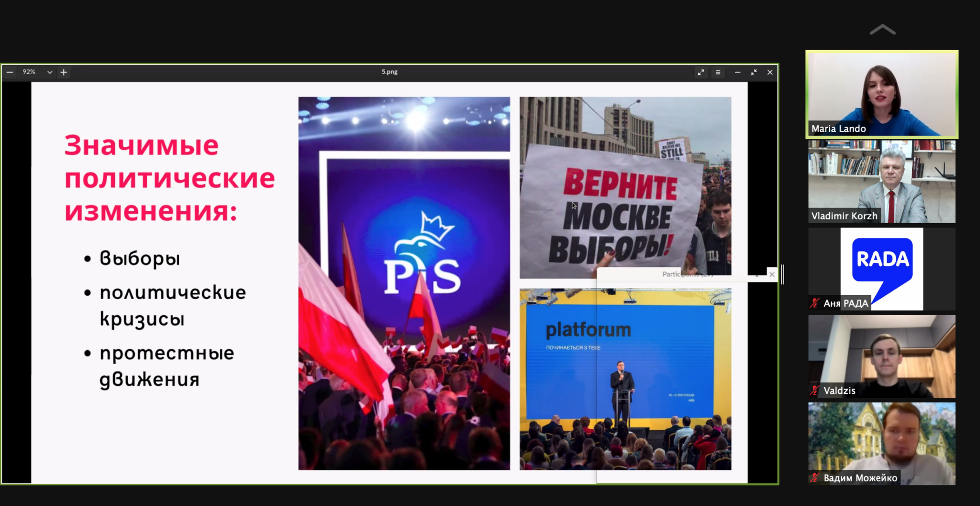This screenshot has height=506, width=980.
Task: Click the Participants panel title
Action: 687,274
